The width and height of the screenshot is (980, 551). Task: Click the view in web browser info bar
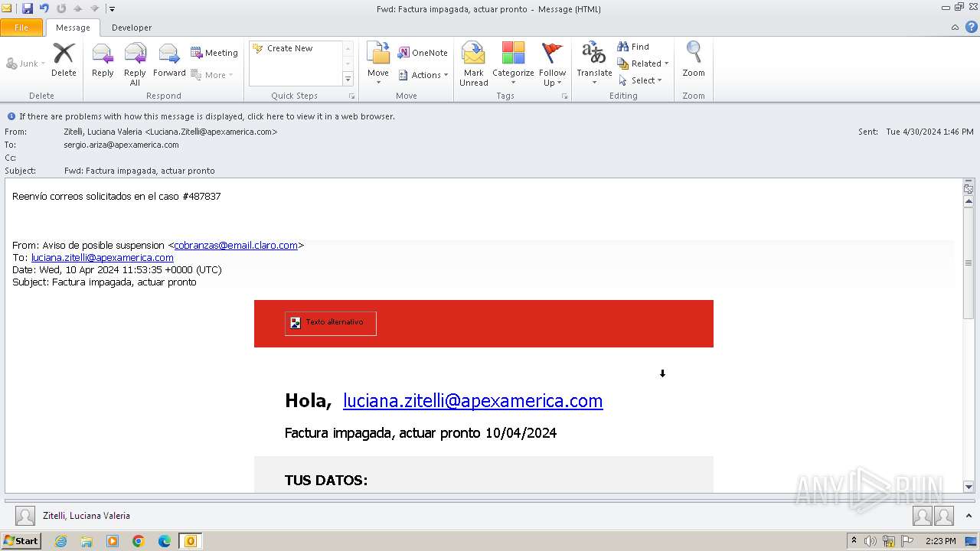tap(207, 116)
